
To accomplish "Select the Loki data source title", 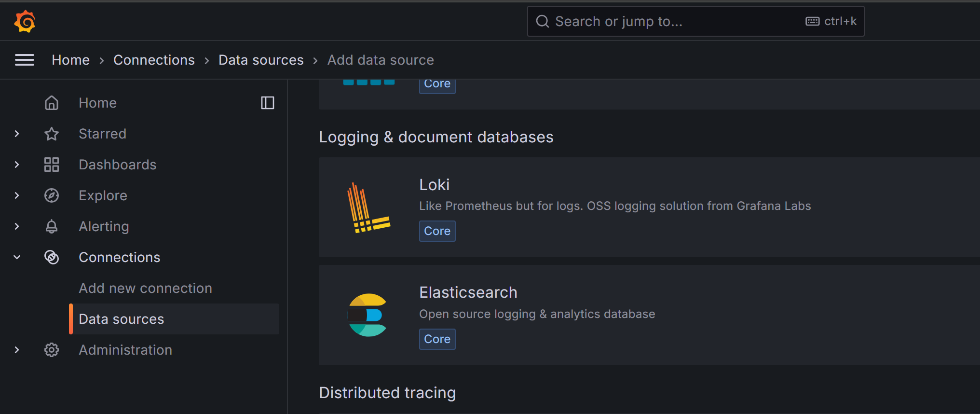I will click(435, 185).
